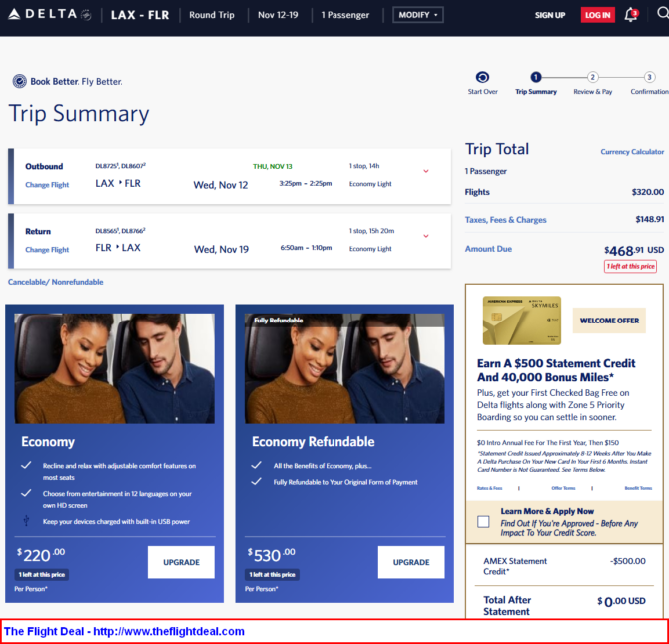Open the notifications bell icon
Viewport: 669px width, 644px height.
point(631,15)
